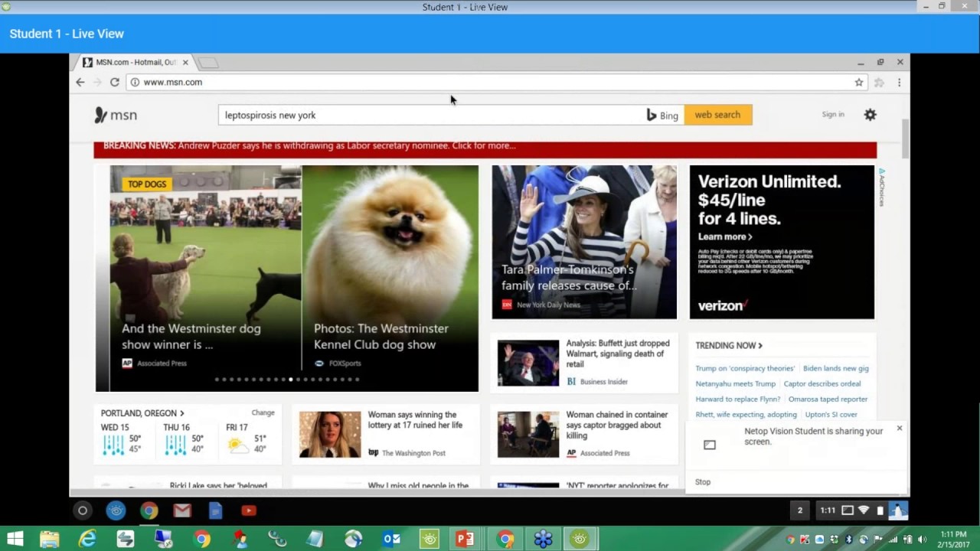Click the Student 1 - Live View header

pos(67,34)
